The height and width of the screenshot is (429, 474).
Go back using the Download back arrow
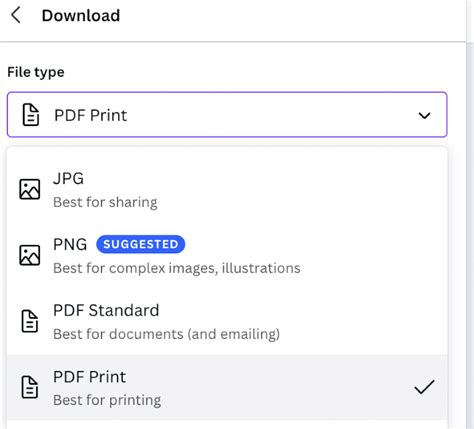16,15
